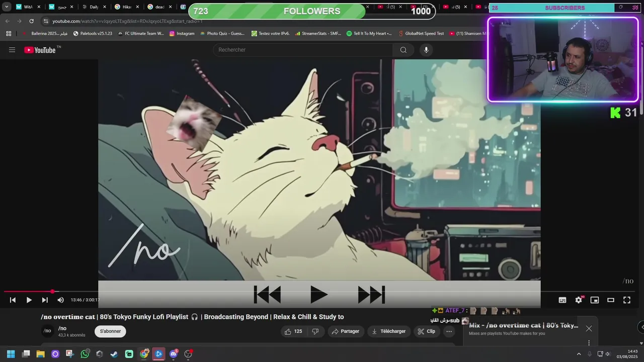The width and height of the screenshot is (644, 362).
Task: Open the Tell It To My Heart bookmark
Action: 369,34
